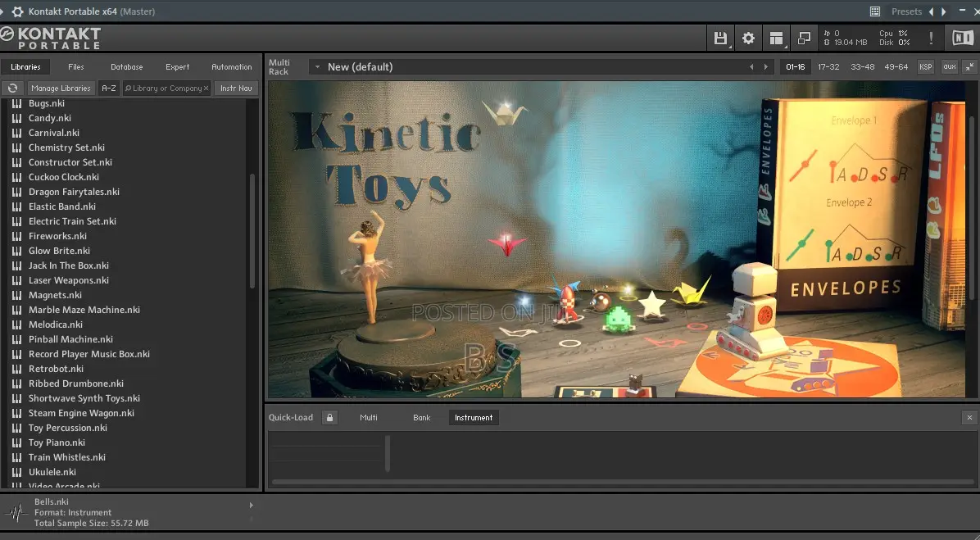980x540 pixels.
Task: Open the Automation tab
Action: coord(232,67)
